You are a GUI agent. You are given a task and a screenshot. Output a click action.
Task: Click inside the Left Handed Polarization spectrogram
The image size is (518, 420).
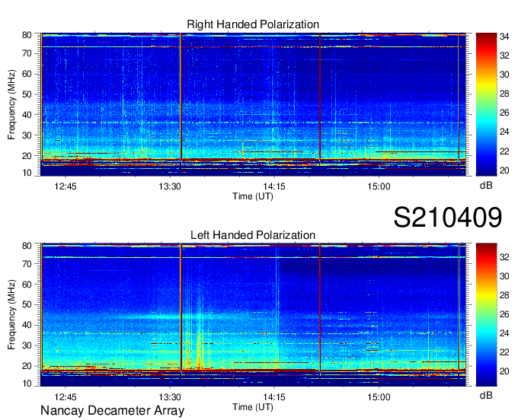click(253, 315)
